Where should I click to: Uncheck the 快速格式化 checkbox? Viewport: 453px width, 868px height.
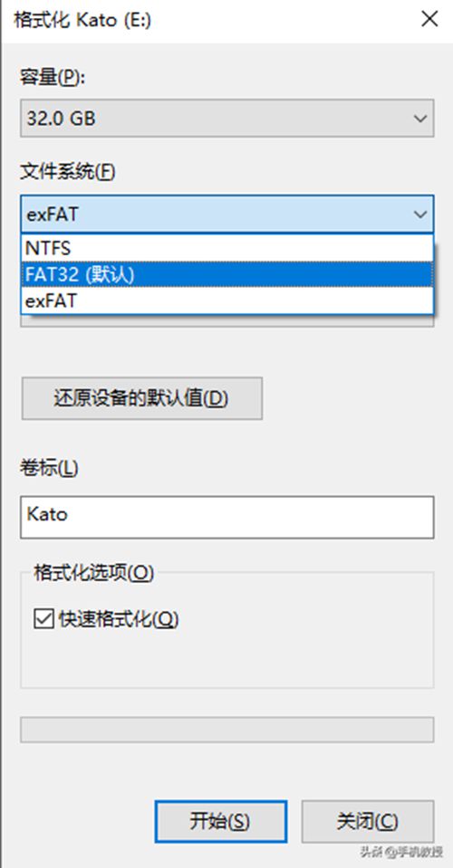43,619
